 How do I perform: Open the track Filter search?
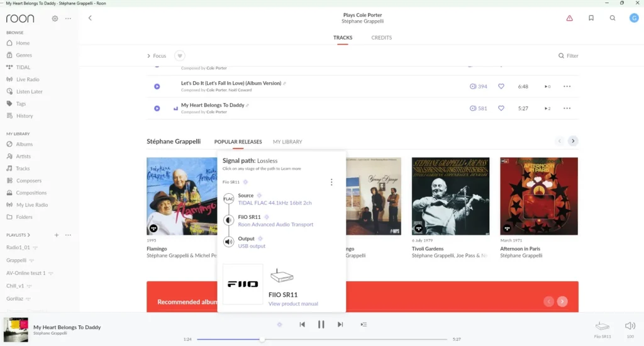click(x=568, y=56)
